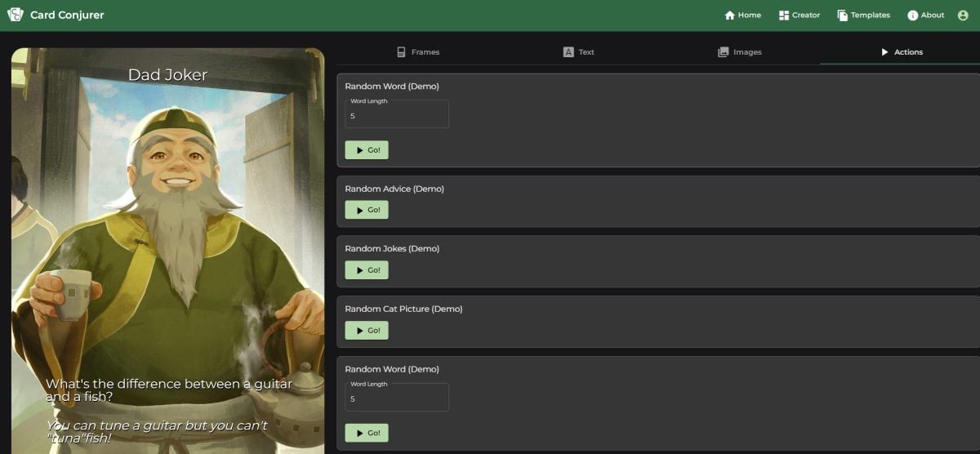The image size is (980, 454).
Task: Open the About page link
Action: tap(925, 16)
